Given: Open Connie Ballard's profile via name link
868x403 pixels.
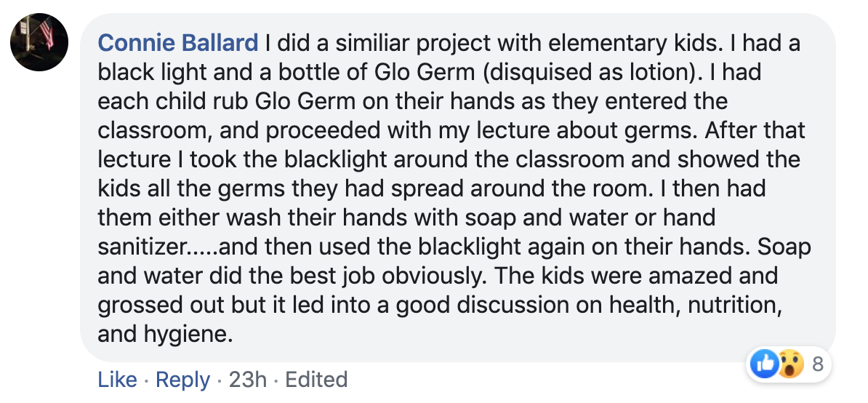Looking at the screenshot, I should [177, 43].
